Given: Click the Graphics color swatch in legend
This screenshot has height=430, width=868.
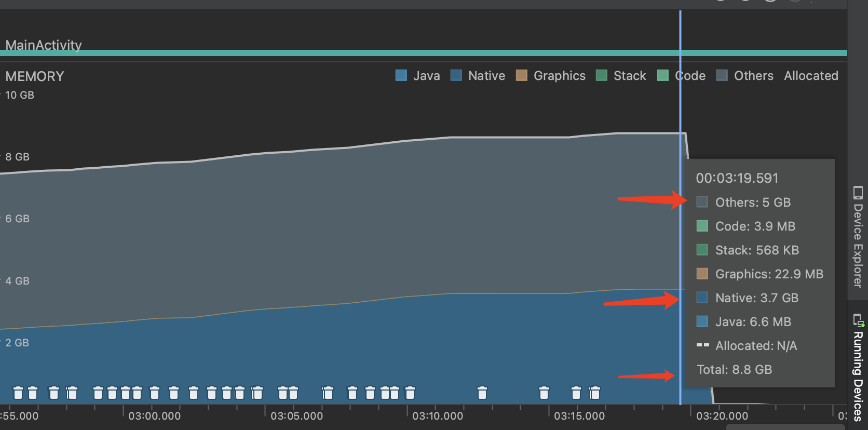Looking at the screenshot, I should pyautogui.click(x=522, y=75).
